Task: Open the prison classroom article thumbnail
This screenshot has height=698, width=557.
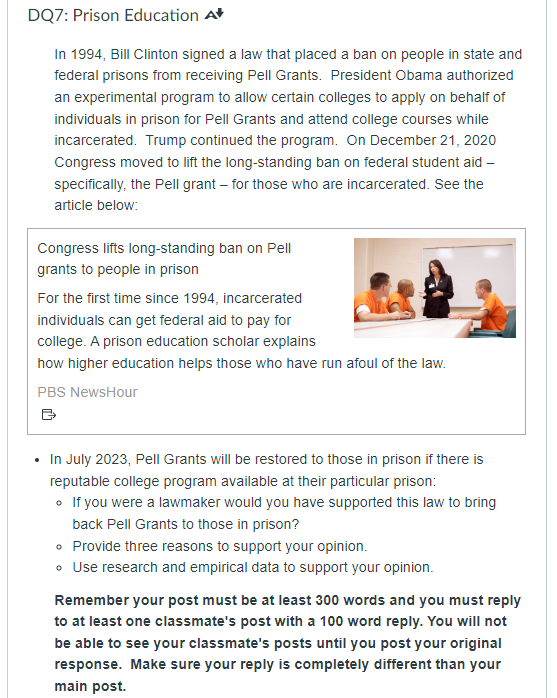Action: point(435,288)
